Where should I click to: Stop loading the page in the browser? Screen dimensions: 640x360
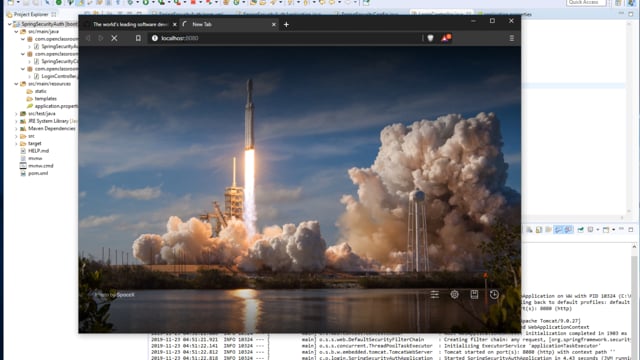[114, 38]
